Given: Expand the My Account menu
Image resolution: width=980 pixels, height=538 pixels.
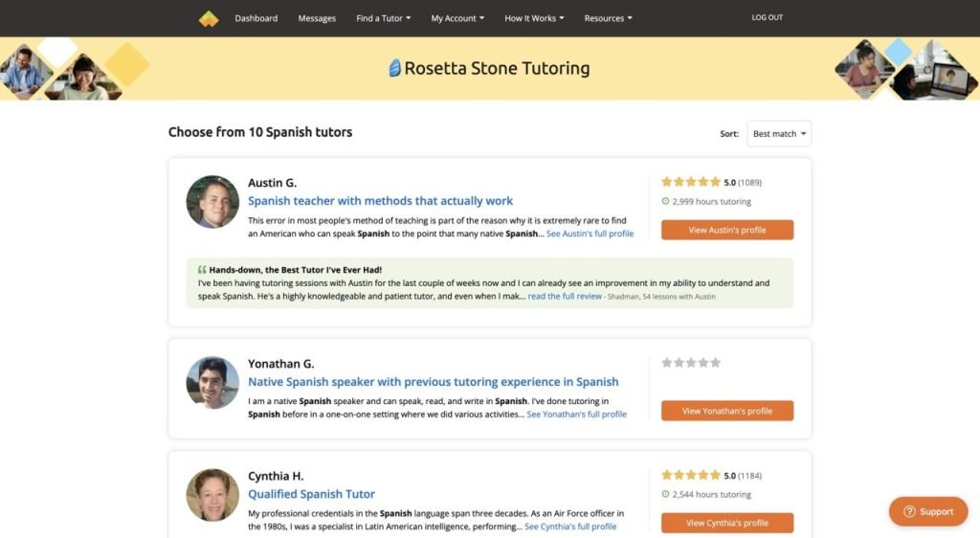Looking at the screenshot, I should click(x=457, y=18).
